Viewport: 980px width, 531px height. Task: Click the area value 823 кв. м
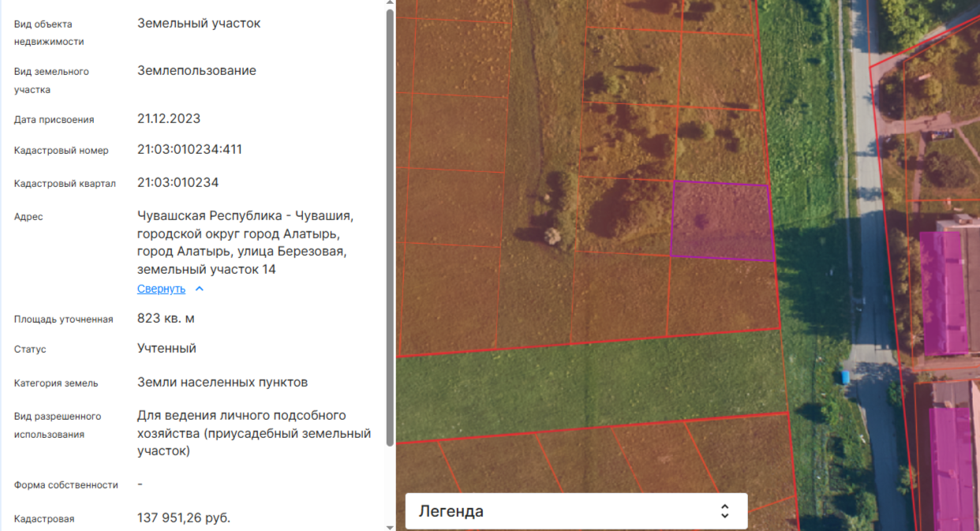(x=166, y=318)
